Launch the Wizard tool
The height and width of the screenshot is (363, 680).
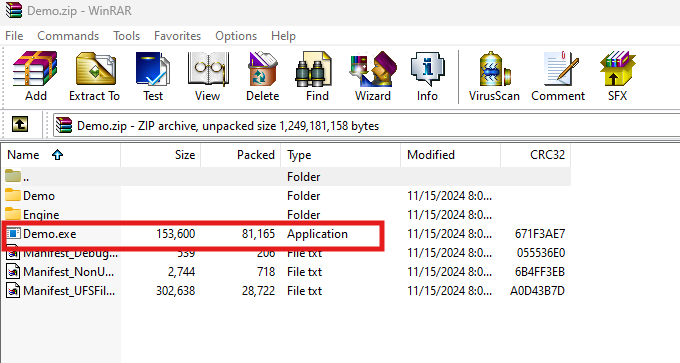373,76
